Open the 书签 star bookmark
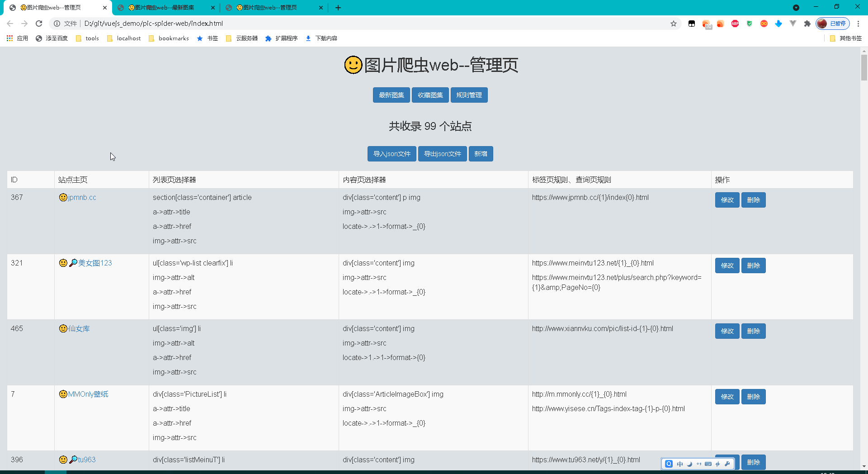 [208, 38]
